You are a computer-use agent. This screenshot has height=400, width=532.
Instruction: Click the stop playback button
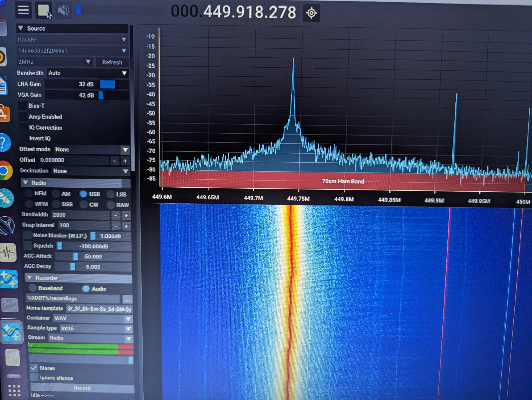click(x=44, y=11)
